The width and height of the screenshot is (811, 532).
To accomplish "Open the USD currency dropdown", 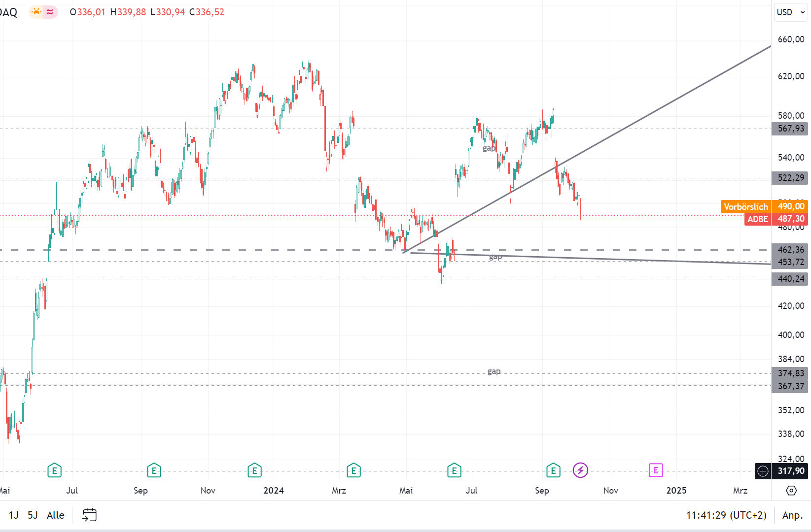I will [790, 12].
